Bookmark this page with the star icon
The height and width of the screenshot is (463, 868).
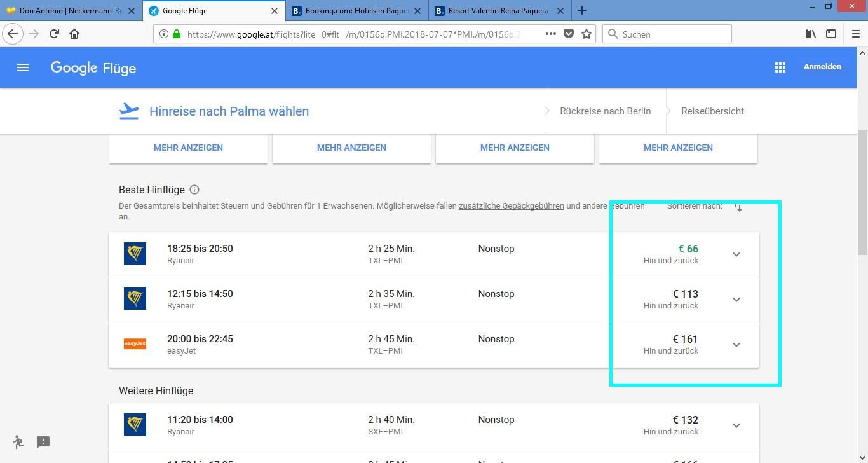point(587,34)
